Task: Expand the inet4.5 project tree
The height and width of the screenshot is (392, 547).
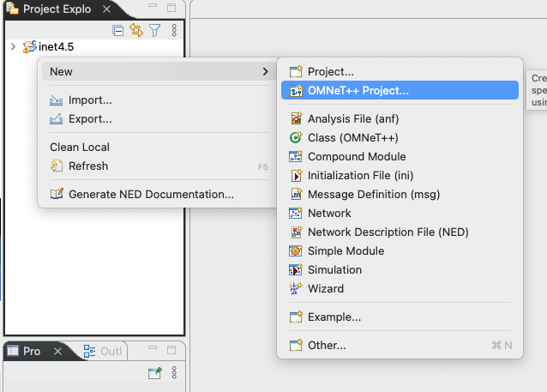Action: (x=13, y=46)
